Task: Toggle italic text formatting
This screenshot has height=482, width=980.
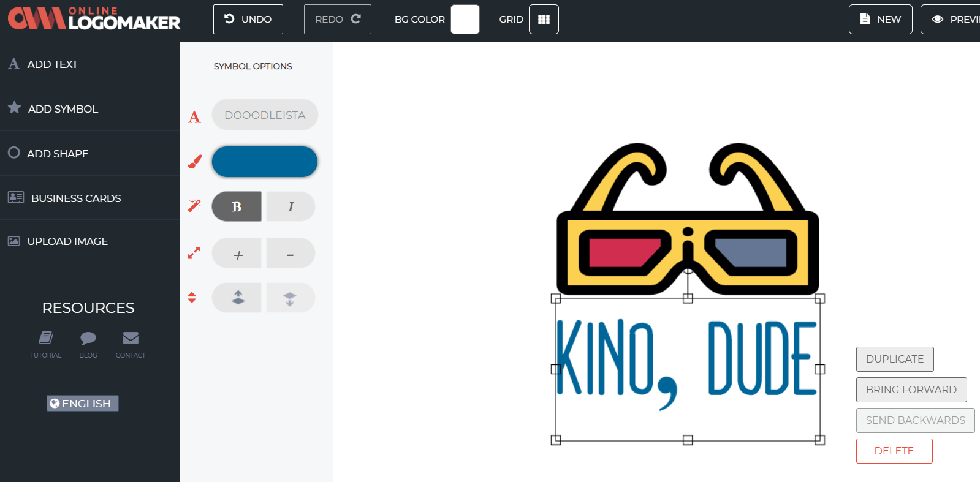Action: click(x=291, y=206)
